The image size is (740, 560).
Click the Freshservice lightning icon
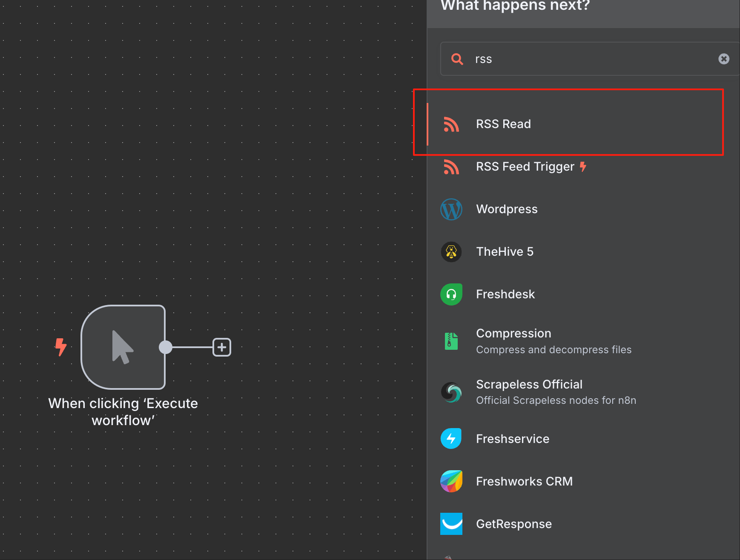(x=451, y=439)
